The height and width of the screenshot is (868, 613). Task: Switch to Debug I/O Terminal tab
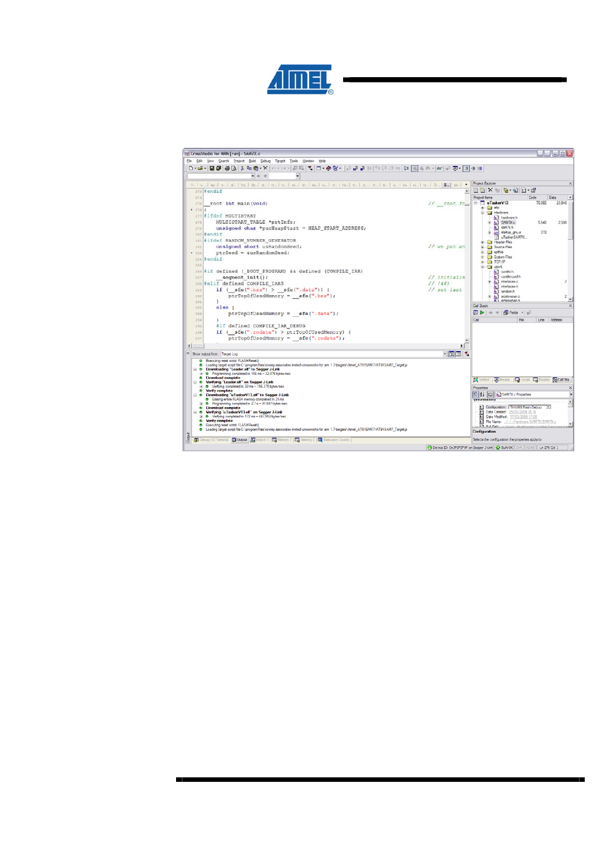(x=211, y=440)
